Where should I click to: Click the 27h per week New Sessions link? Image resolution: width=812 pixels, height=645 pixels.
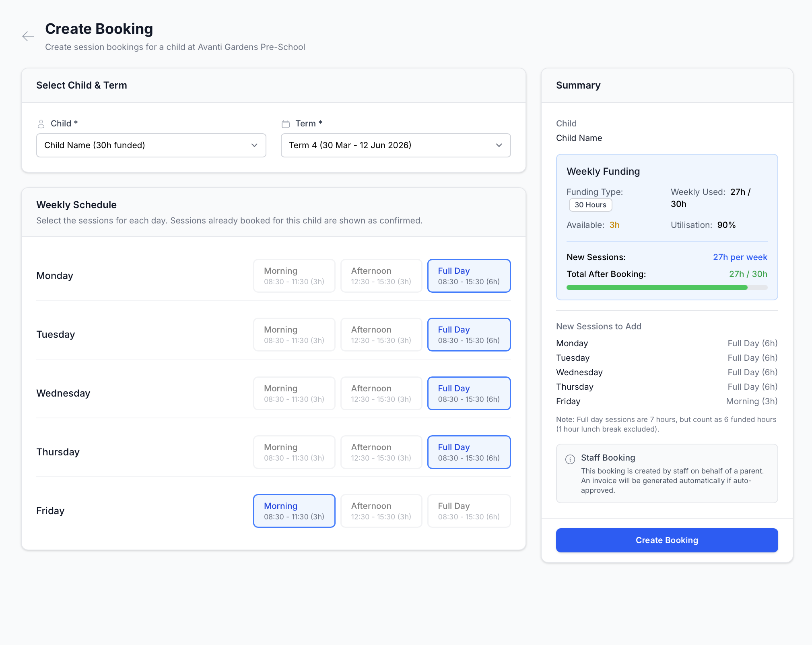click(740, 257)
